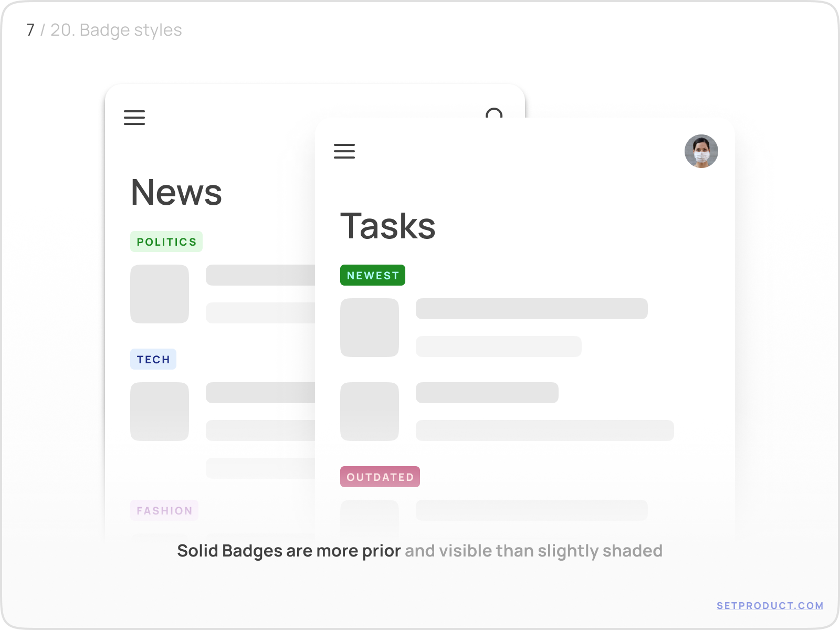This screenshot has width=840, height=630.
Task: Click the first news article thumbnail
Action: point(160,294)
